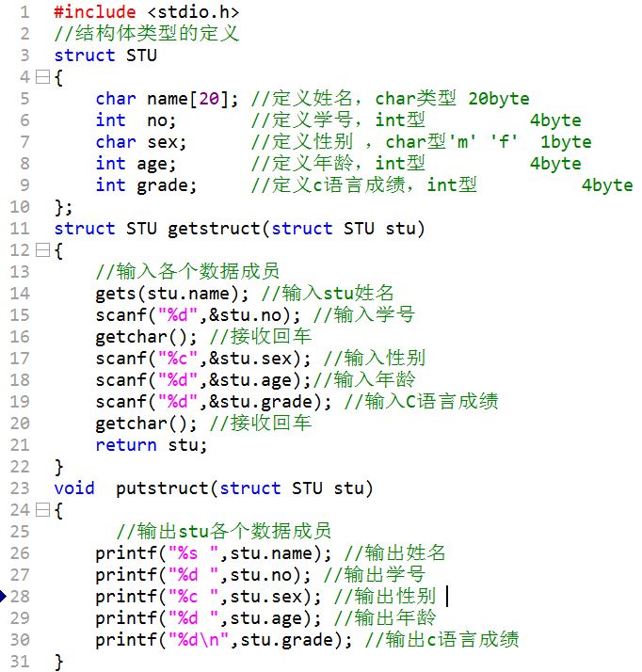Click the bookmark arrow marker beside line 28
642x672 pixels.
point(3,596)
